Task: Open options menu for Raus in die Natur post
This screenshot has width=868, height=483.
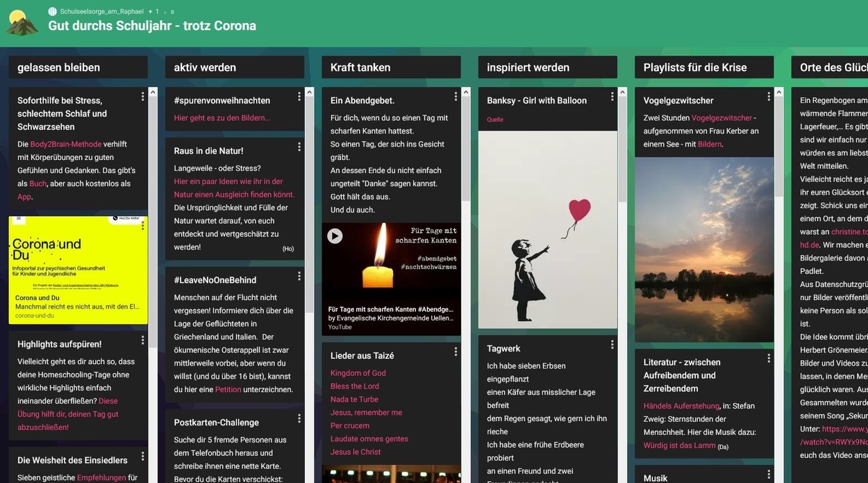Action: pos(299,147)
